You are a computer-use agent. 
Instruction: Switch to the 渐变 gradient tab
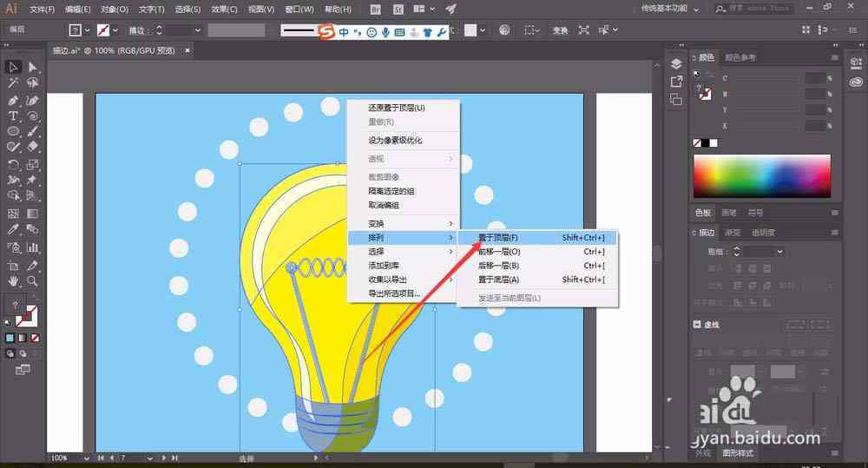click(x=733, y=233)
